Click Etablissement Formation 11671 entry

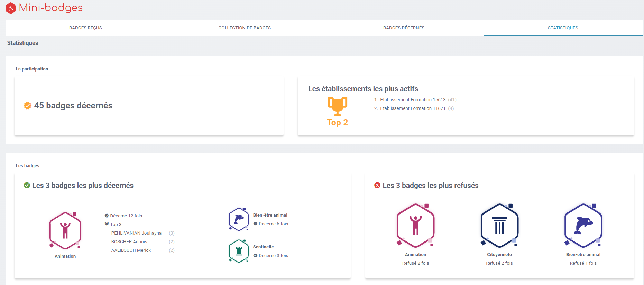413,108
